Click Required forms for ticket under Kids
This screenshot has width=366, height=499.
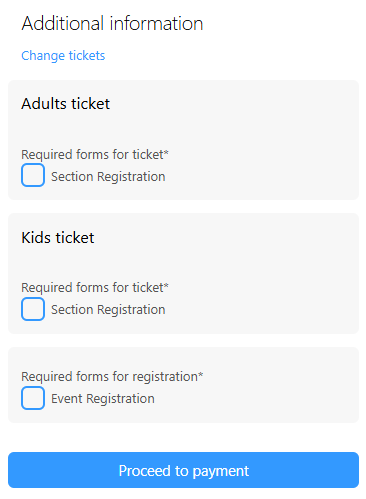click(92, 287)
